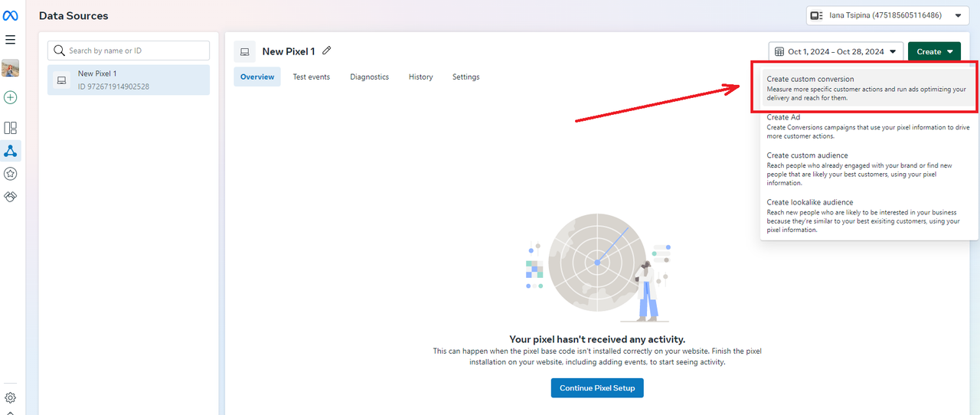Switch to Overview tab
The width and height of the screenshot is (980, 415).
[x=257, y=77]
